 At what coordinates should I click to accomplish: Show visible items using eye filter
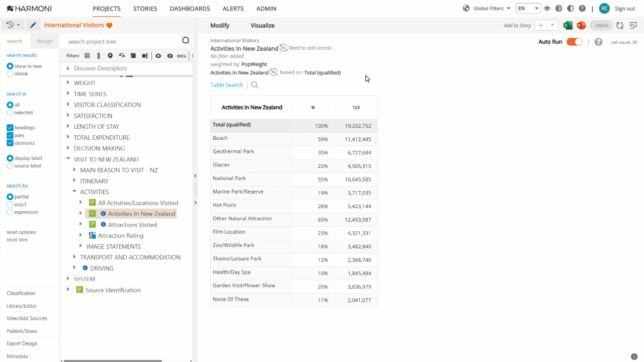click(x=158, y=56)
